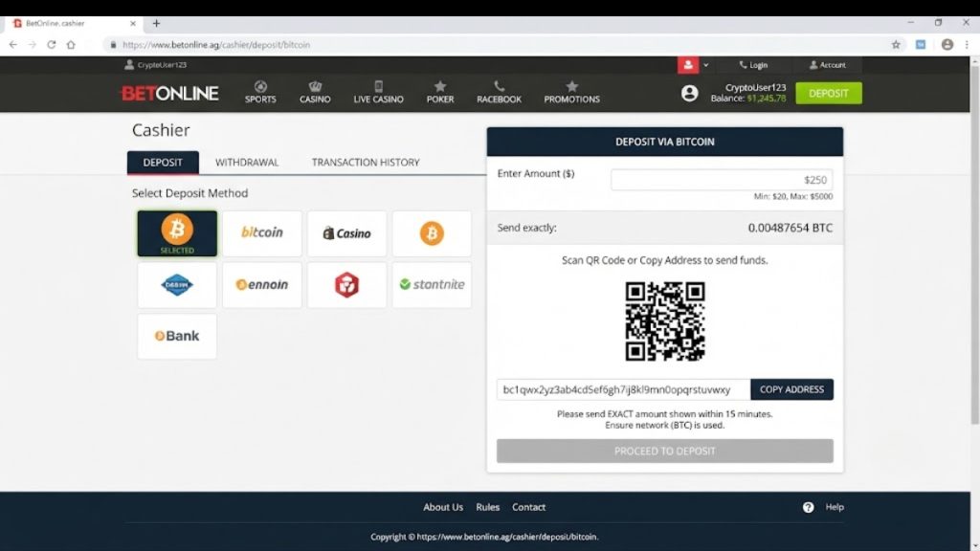This screenshot has width=980, height=551.
Task: Click the green Deposit button
Action: (828, 93)
